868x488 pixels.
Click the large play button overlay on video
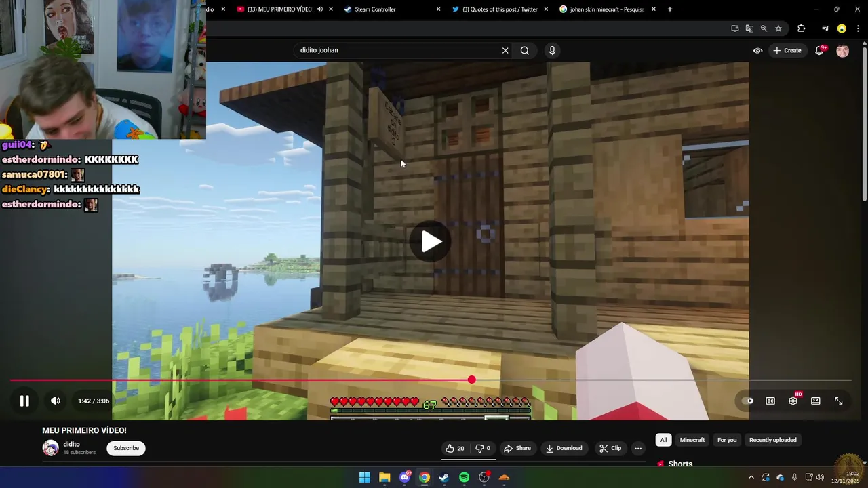tap(431, 241)
